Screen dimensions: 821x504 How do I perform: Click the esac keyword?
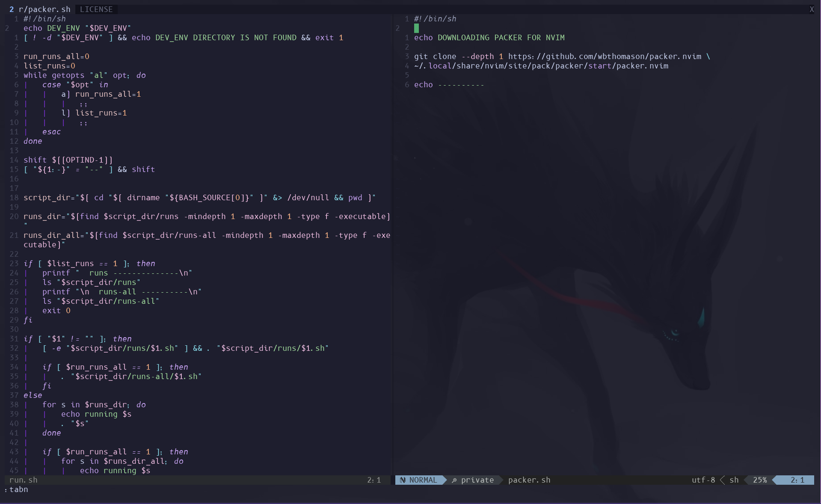pos(52,132)
